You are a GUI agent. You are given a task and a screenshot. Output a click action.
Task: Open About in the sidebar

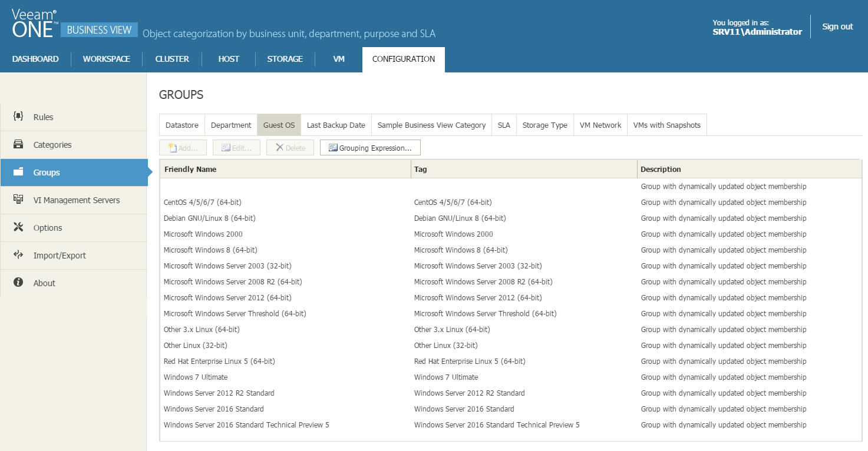tap(74, 283)
